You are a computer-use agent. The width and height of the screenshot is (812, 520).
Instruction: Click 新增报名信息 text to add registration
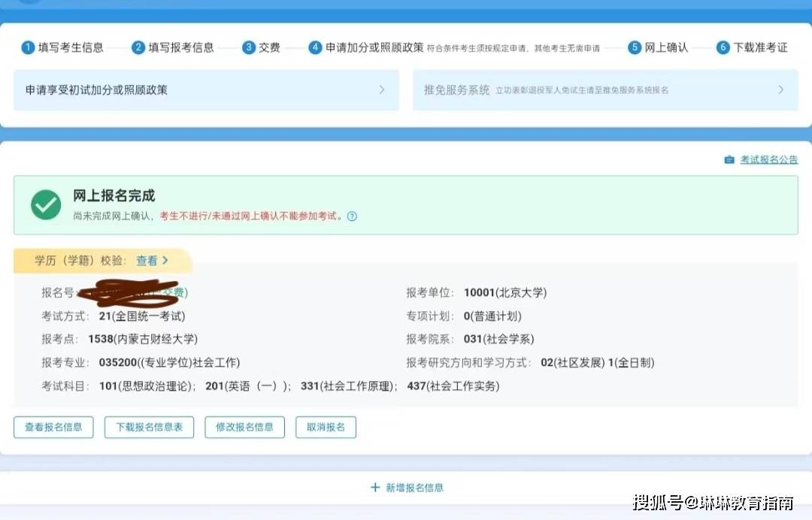click(414, 488)
